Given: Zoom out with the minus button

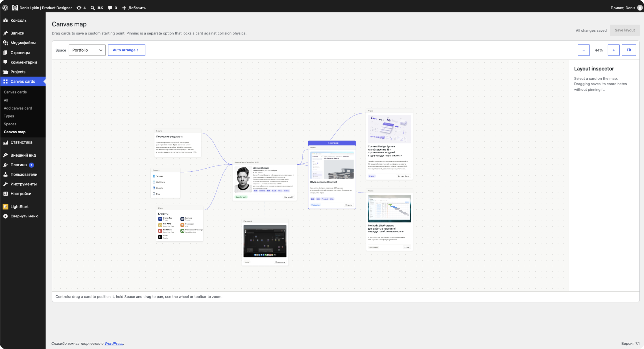Looking at the screenshot, I should [584, 50].
